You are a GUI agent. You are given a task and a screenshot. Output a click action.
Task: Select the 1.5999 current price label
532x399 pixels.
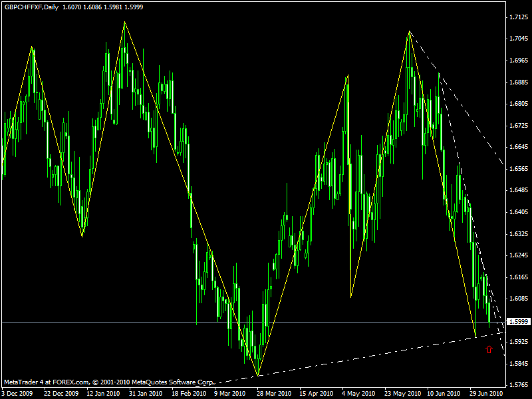[x=518, y=322]
